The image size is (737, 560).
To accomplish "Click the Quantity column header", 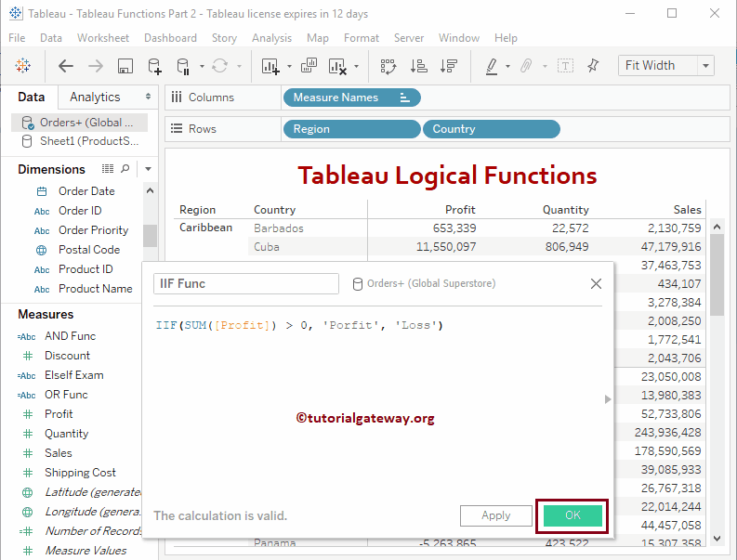I will click(565, 210).
